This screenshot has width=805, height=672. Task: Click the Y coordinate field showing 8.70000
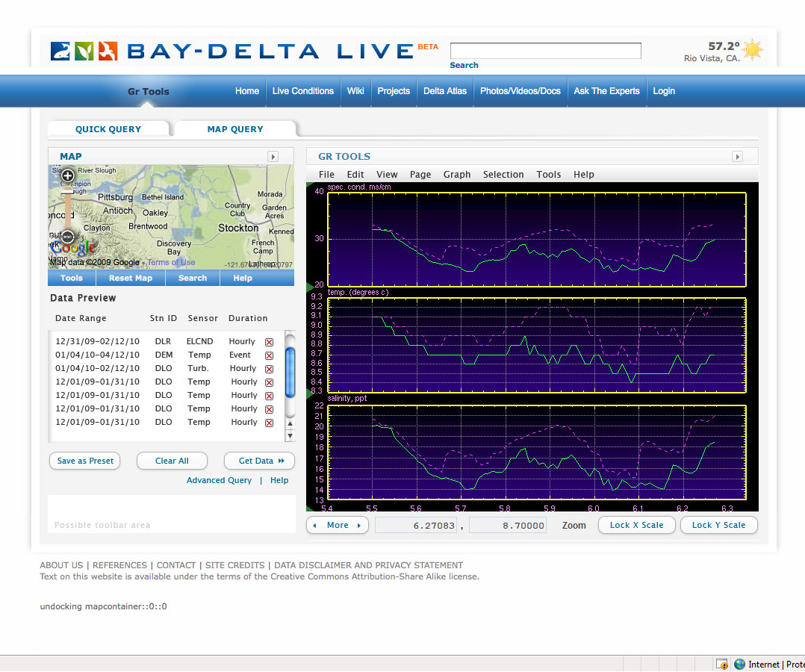[x=508, y=525]
